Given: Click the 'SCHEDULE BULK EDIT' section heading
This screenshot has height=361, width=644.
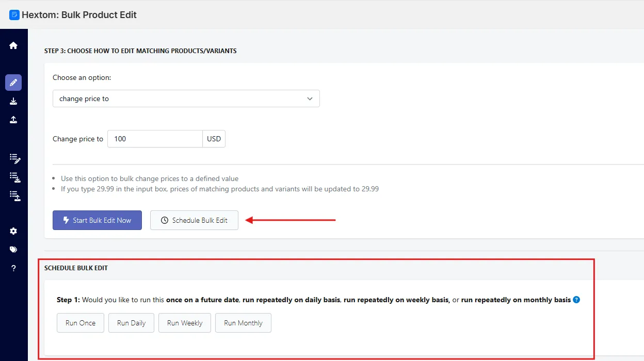Looking at the screenshot, I should coord(76,268).
